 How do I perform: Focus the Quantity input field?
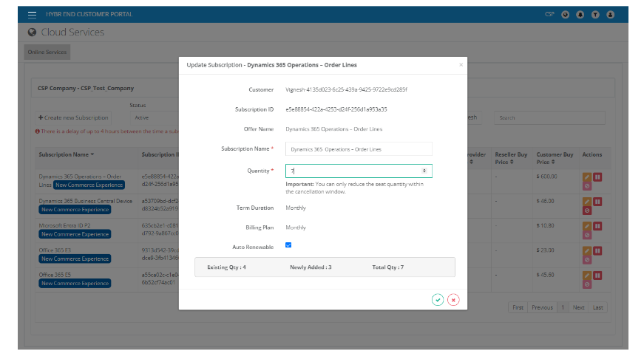point(359,171)
